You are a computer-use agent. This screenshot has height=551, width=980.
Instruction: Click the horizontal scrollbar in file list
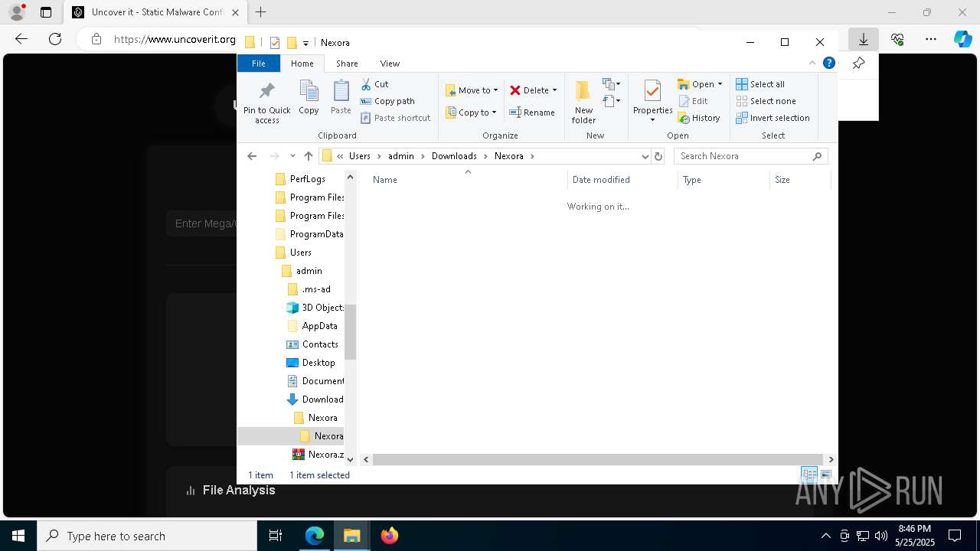click(597, 459)
